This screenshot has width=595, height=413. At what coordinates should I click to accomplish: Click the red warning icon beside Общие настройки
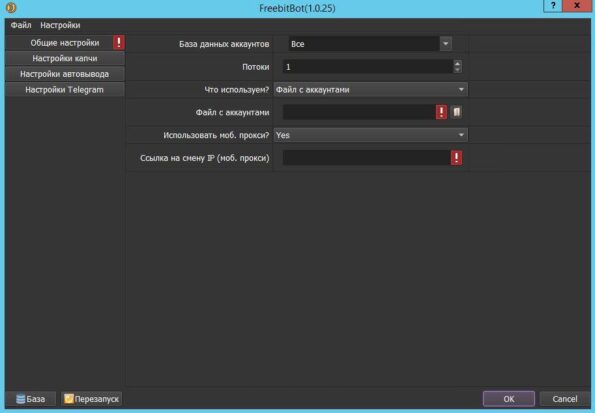119,42
